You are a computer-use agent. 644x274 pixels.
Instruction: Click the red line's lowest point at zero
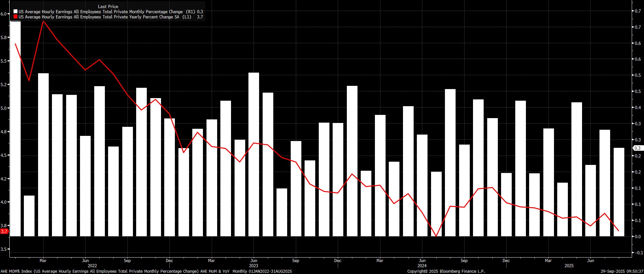coord(436,236)
